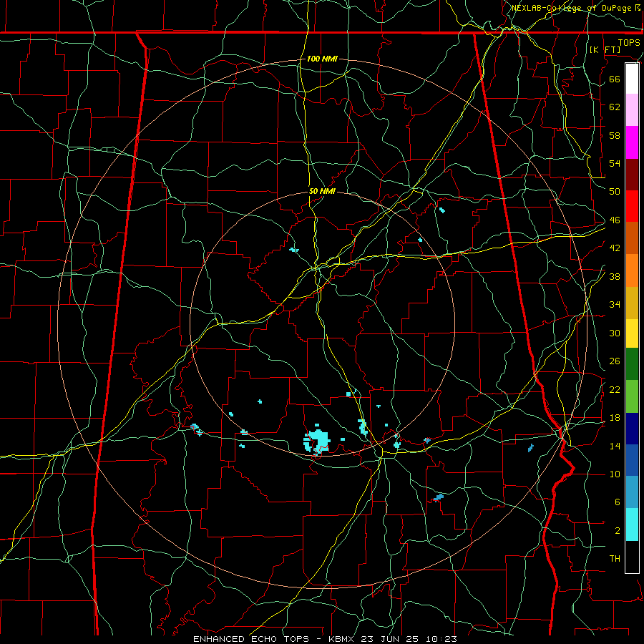Viewport: 644px width, 644px height.
Task: Click the legend value 6
Action: tap(617, 502)
